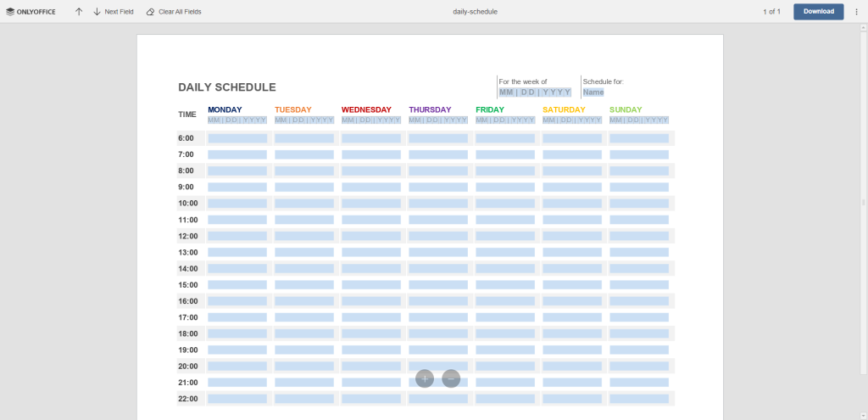Click the Clear All Fields eraser icon
868x420 pixels.
(x=151, y=12)
